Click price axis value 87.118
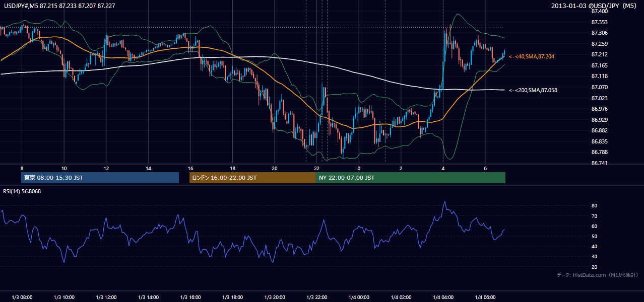The height and width of the screenshot is (302, 644). pos(599,76)
